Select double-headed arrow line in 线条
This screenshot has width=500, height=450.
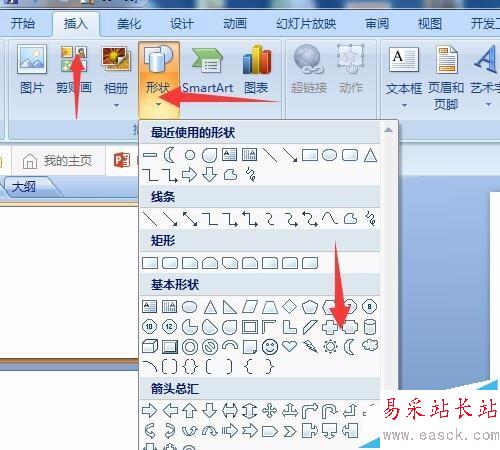190,219
